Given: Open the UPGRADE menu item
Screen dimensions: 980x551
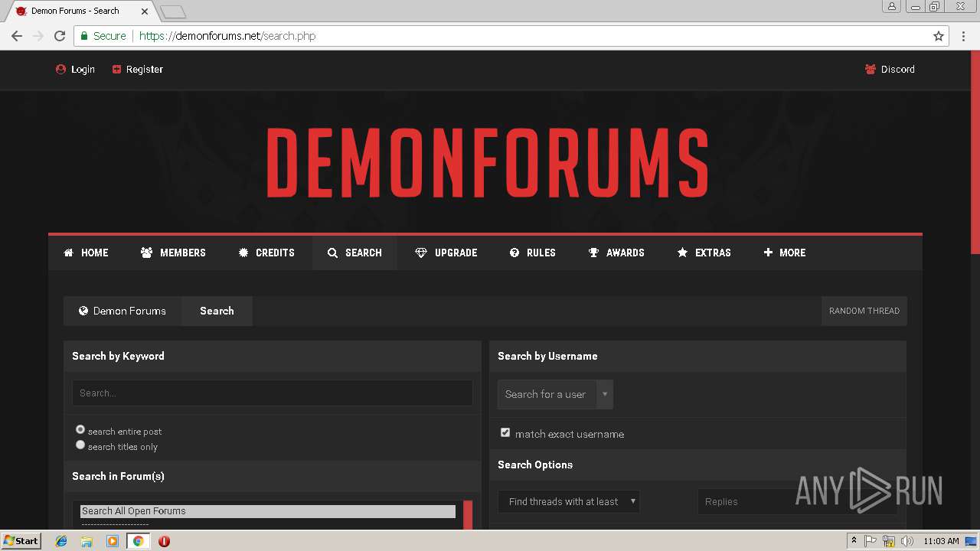Looking at the screenshot, I should point(446,253).
